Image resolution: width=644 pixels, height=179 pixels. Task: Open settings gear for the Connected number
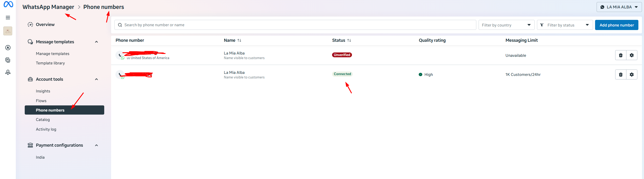tap(632, 75)
